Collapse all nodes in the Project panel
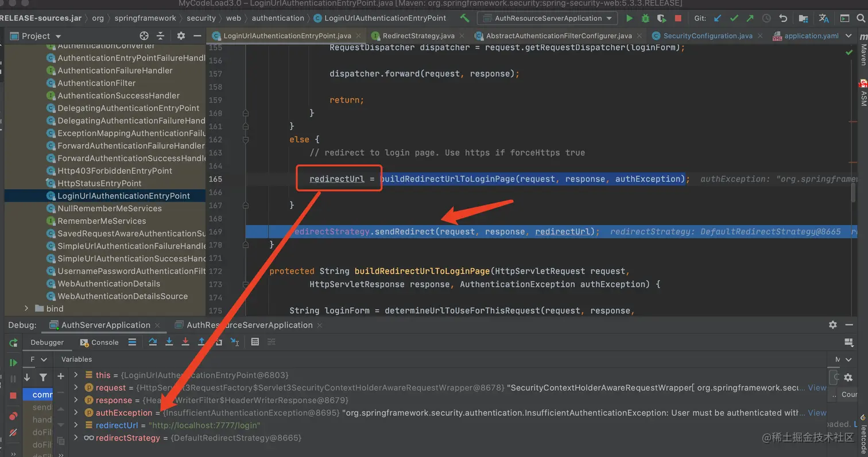Screen dimensions: 868x457 click(160, 36)
